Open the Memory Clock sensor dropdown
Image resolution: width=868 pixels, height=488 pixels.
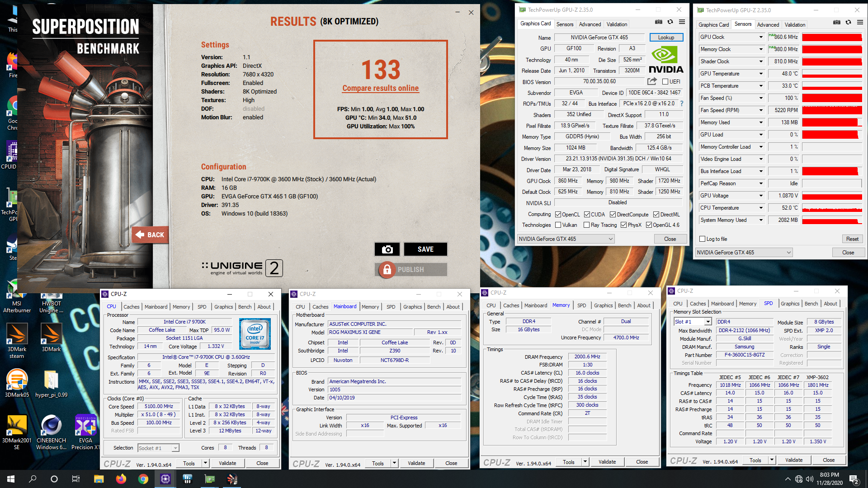pyautogui.click(x=761, y=49)
